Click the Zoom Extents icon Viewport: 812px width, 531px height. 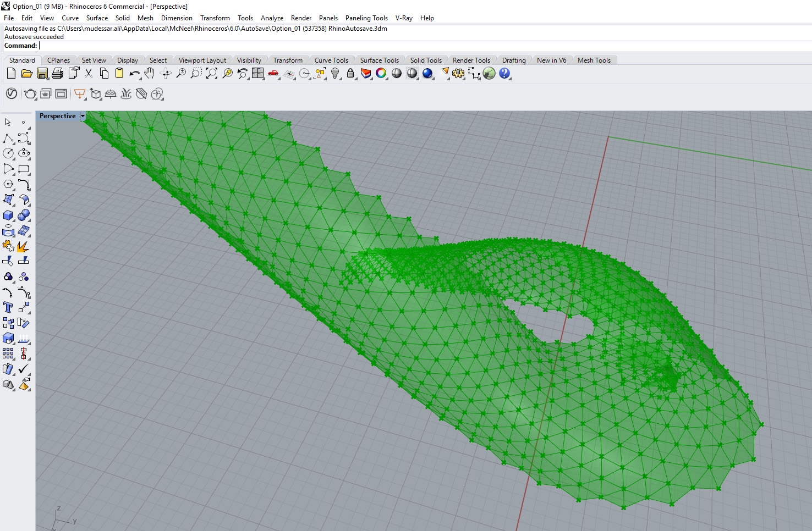tap(211, 73)
